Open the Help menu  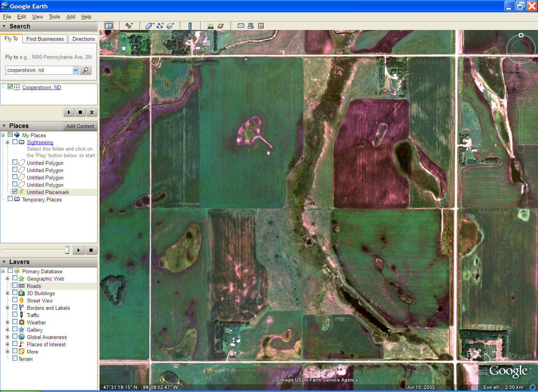point(86,17)
